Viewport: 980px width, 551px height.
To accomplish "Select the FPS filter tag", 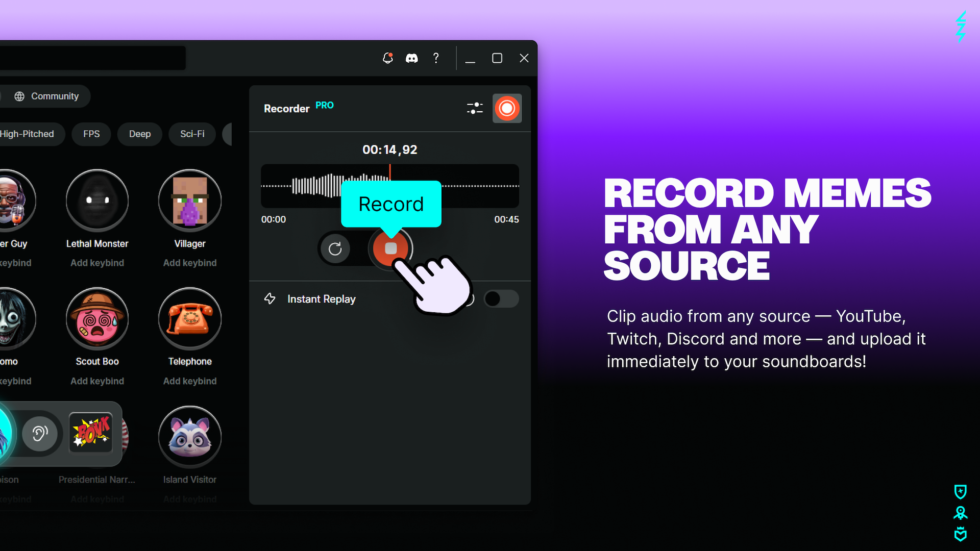I will pos(91,134).
